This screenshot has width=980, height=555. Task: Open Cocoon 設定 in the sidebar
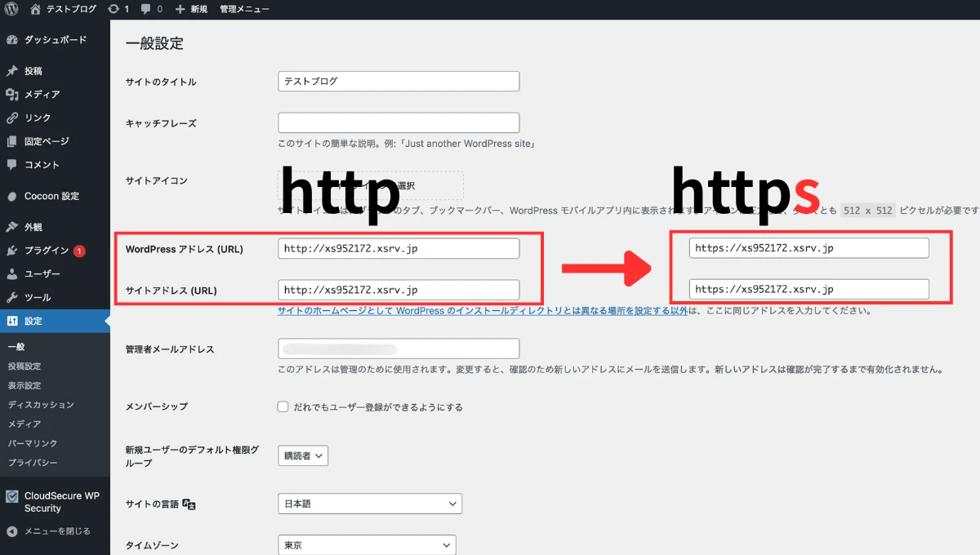pos(52,196)
